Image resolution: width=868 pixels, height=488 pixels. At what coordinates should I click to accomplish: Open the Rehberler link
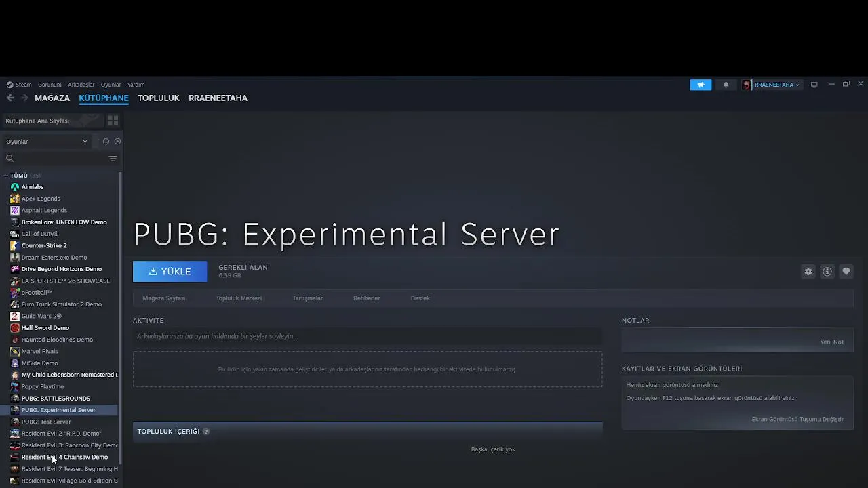coord(366,298)
